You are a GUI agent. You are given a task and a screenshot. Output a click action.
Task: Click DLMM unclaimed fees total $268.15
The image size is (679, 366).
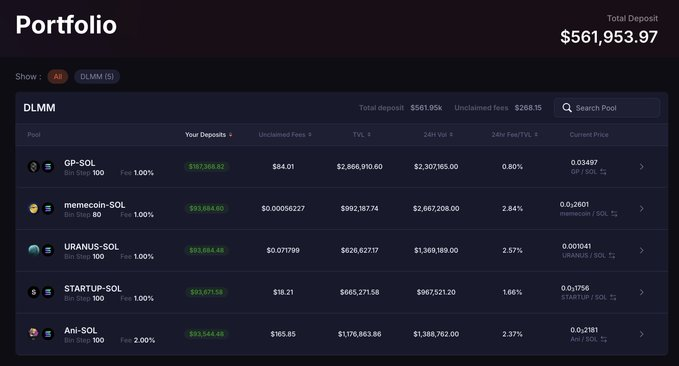[528, 108]
